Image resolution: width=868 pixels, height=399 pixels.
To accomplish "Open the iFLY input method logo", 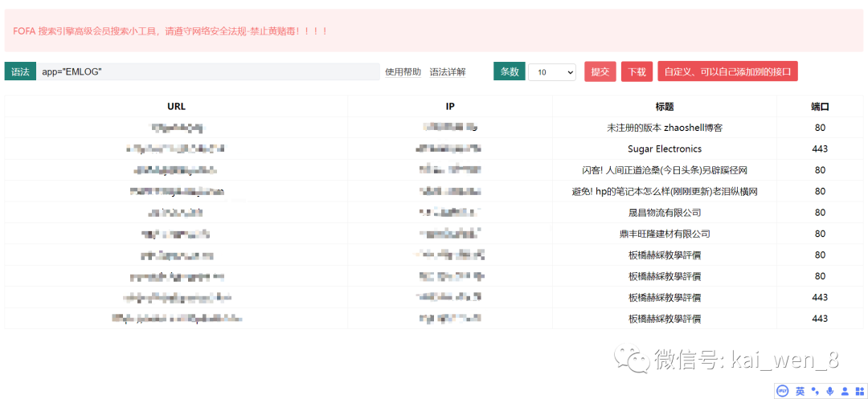I will (x=783, y=391).
